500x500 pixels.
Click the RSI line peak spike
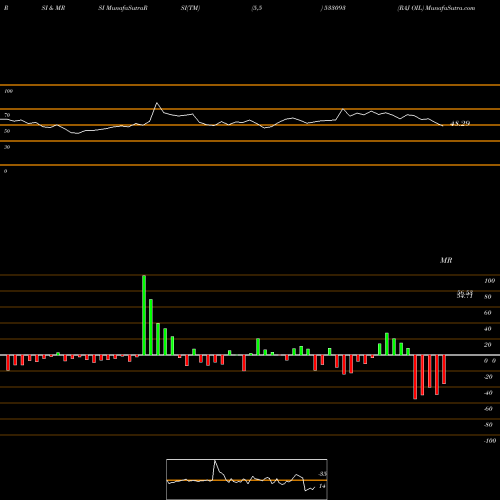click(x=157, y=103)
